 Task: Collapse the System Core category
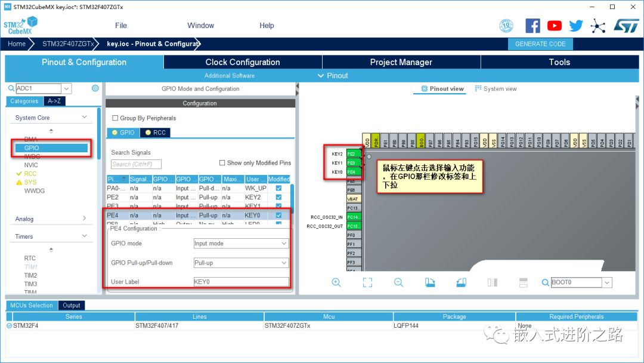pos(85,117)
